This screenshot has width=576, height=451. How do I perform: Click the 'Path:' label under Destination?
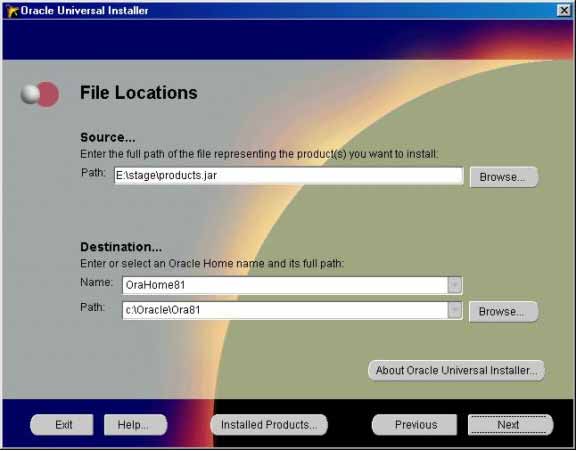(92, 307)
